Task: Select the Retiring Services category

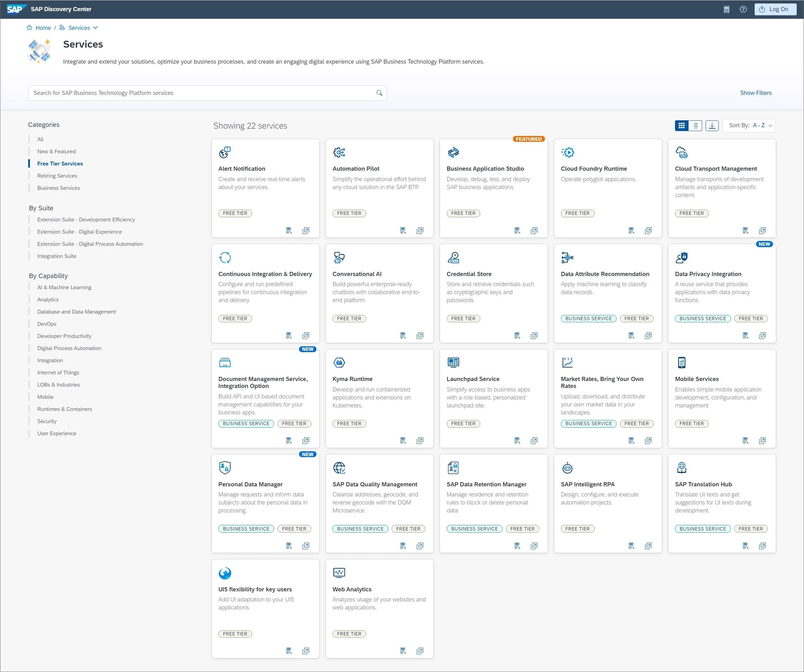Action: (x=57, y=176)
